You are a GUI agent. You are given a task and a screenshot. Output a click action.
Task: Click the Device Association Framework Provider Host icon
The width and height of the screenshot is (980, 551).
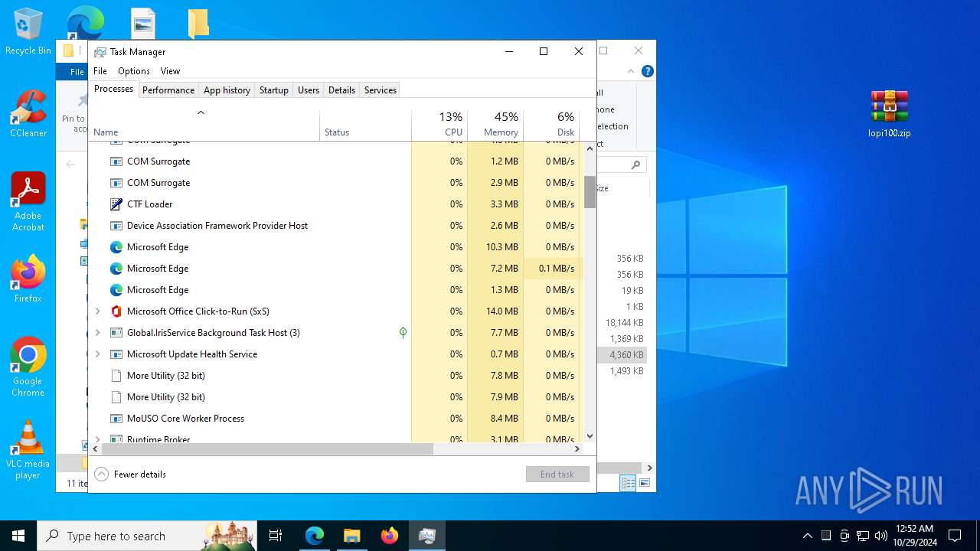pyautogui.click(x=116, y=226)
